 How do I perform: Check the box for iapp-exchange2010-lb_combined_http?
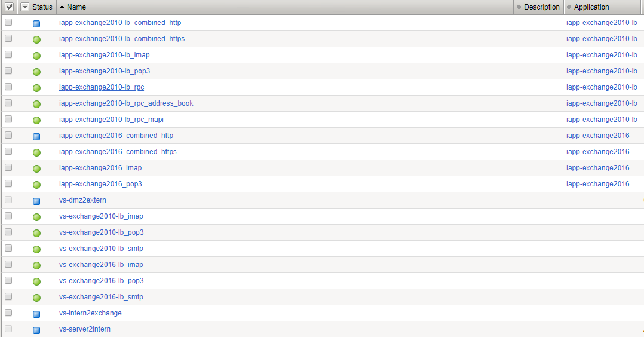tap(8, 22)
